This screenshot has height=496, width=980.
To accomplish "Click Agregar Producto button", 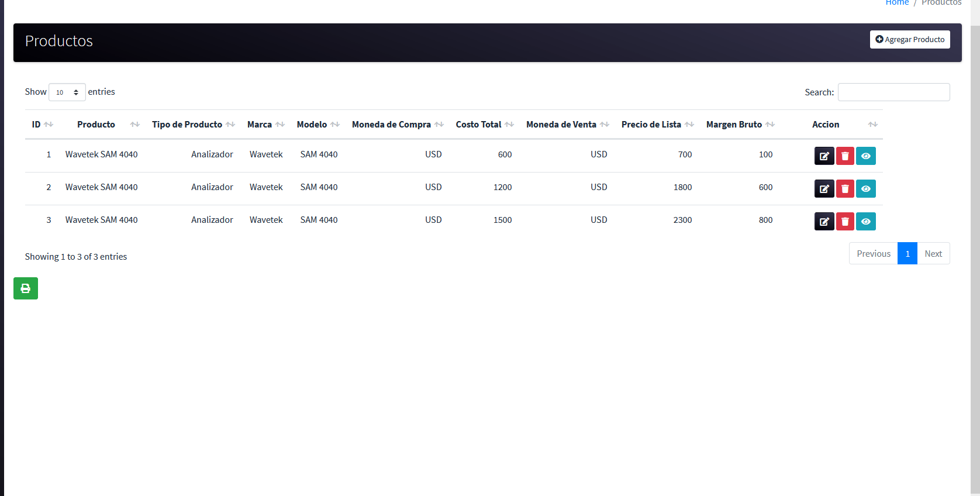I will 910,40.
